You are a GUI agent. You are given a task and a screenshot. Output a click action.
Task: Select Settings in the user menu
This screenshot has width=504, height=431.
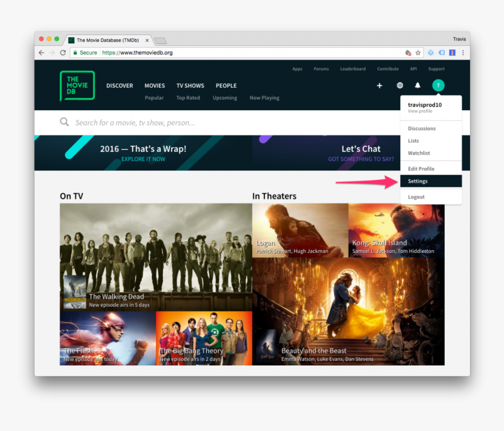pos(431,181)
